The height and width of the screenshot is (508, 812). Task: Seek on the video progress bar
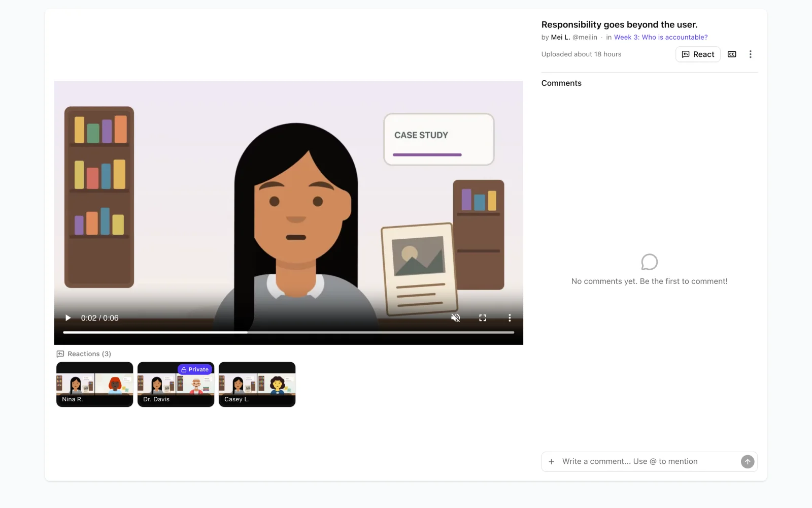[x=288, y=332]
